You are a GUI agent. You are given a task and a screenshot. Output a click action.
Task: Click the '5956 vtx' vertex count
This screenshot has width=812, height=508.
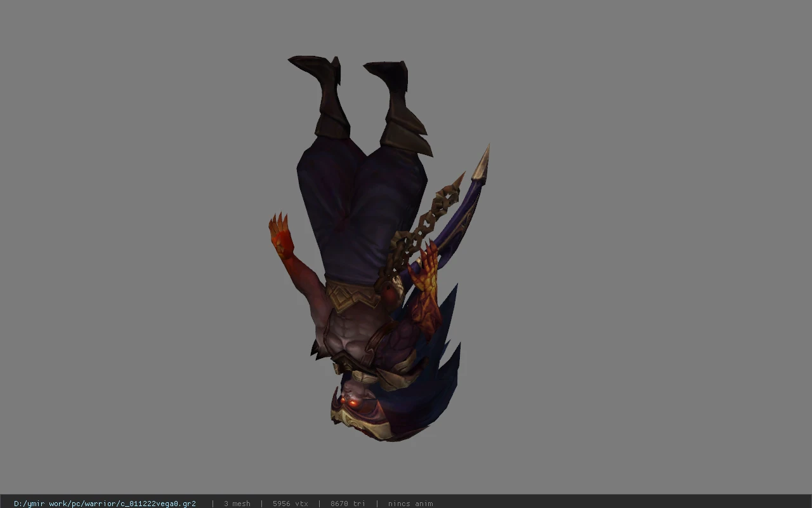click(290, 504)
